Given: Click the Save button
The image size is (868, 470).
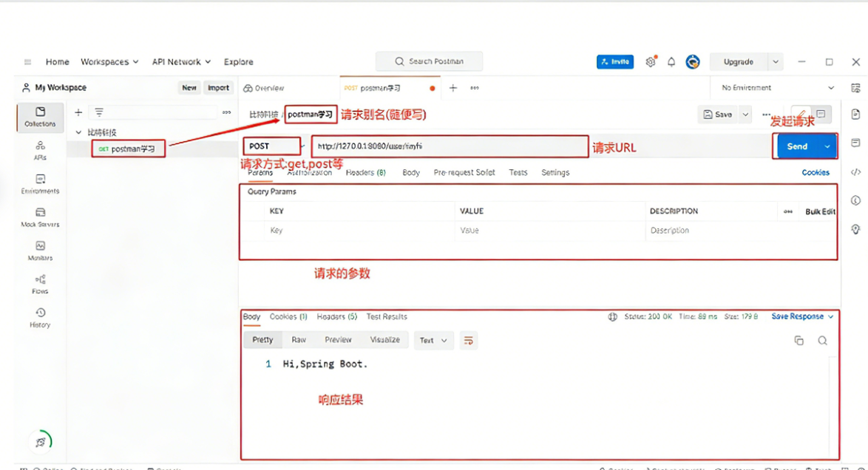Looking at the screenshot, I should [717, 115].
